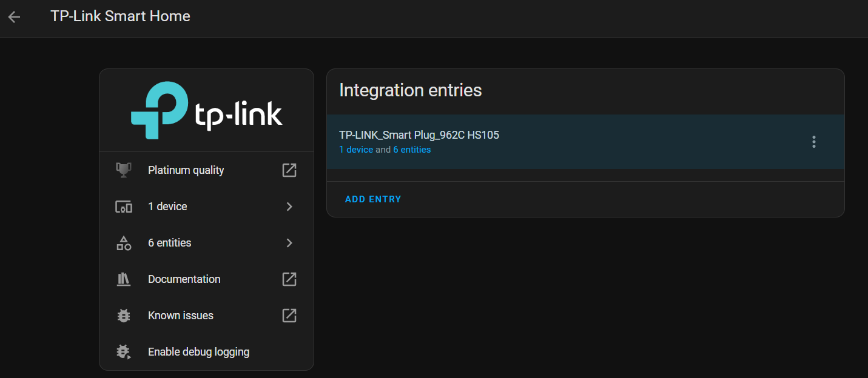Open the '6 entities' link in the entry

412,150
